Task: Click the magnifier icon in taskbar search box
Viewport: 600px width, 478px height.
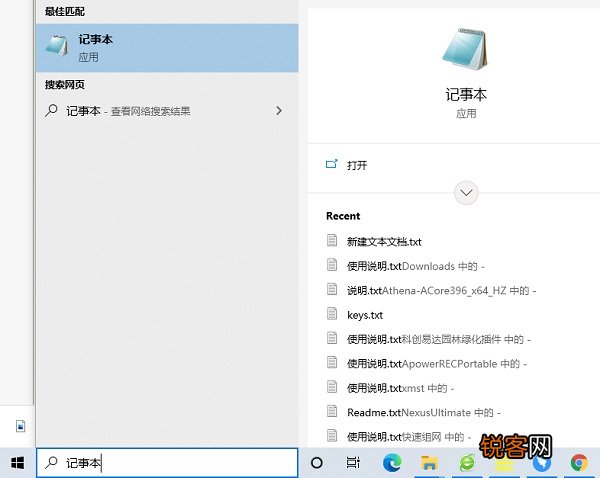Action: pos(51,463)
